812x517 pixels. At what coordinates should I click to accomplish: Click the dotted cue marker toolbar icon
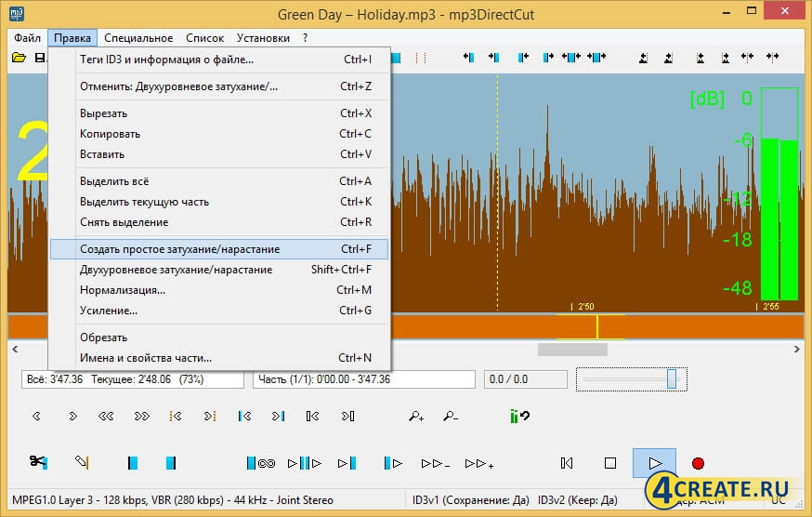tap(421, 58)
